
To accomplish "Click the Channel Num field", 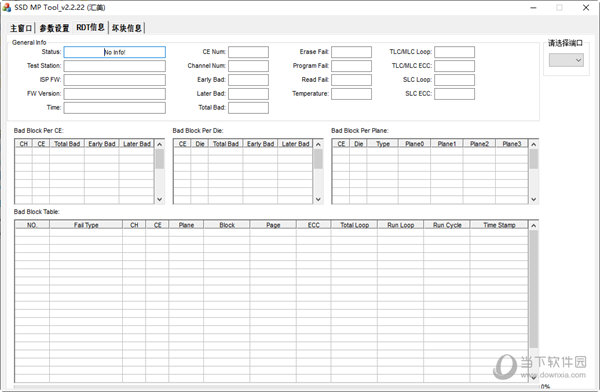I will [x=248, y=66].
